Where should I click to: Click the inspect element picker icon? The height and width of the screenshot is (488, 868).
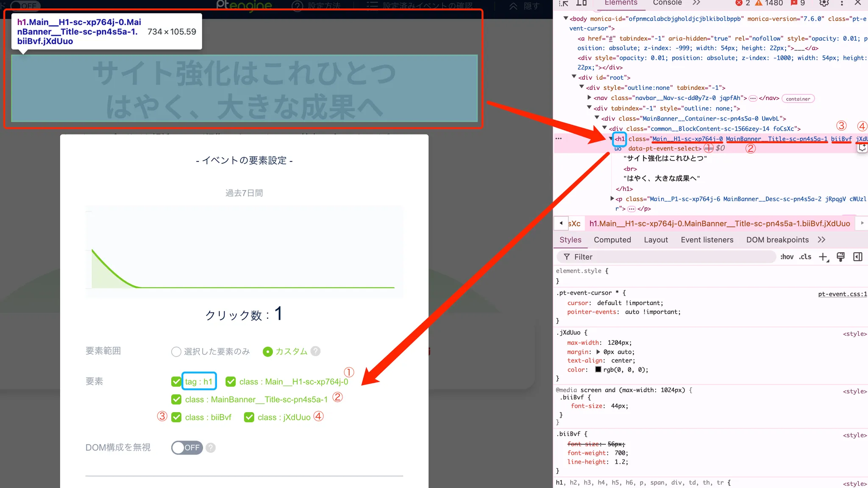[564, 3]
